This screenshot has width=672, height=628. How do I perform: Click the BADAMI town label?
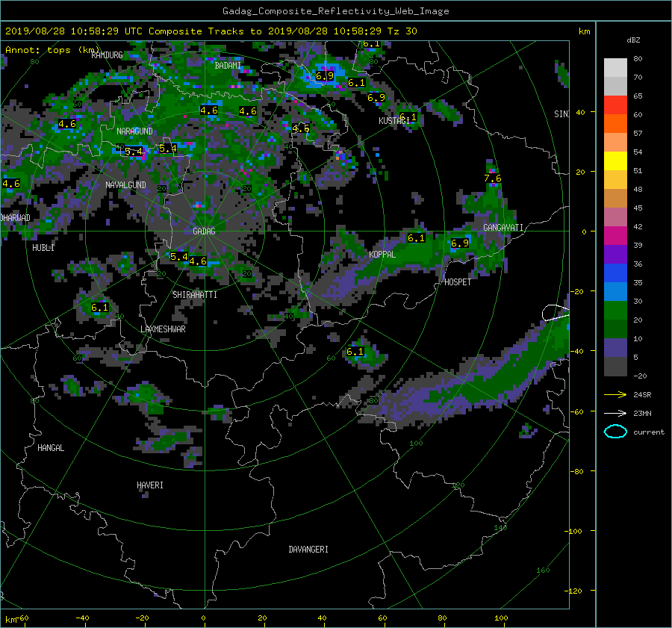tap(228, 66)
